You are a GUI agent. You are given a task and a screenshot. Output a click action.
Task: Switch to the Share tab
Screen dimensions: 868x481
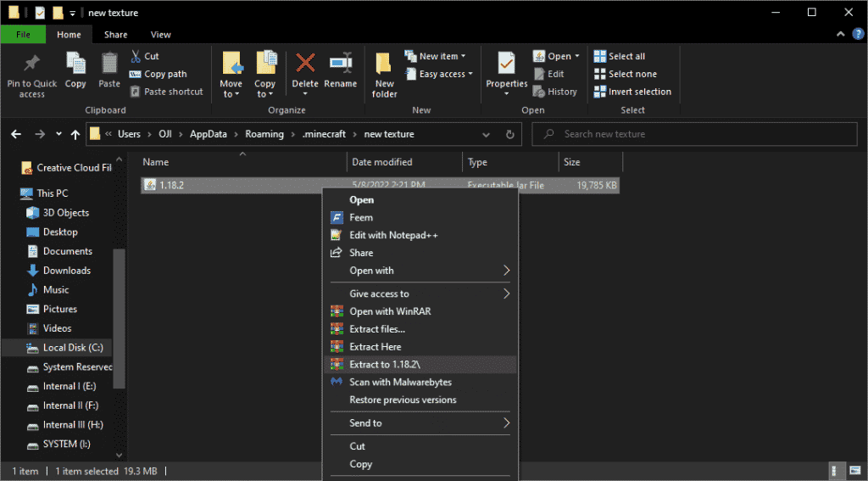pos(115,34)
